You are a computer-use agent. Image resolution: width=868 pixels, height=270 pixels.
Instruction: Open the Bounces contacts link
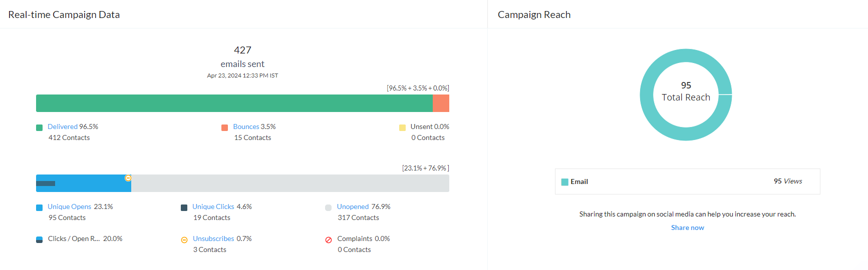[x=246, y=126]
